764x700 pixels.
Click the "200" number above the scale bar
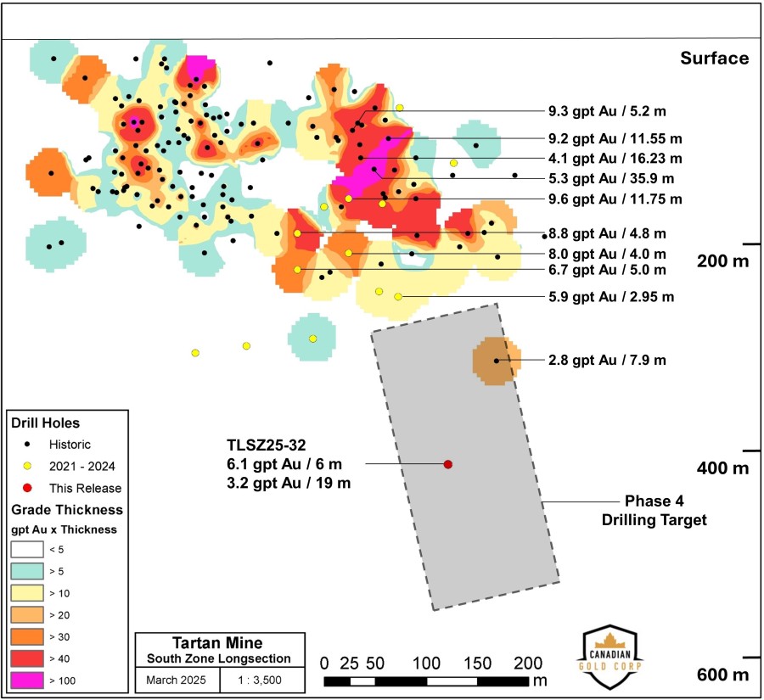coord(528,664)
